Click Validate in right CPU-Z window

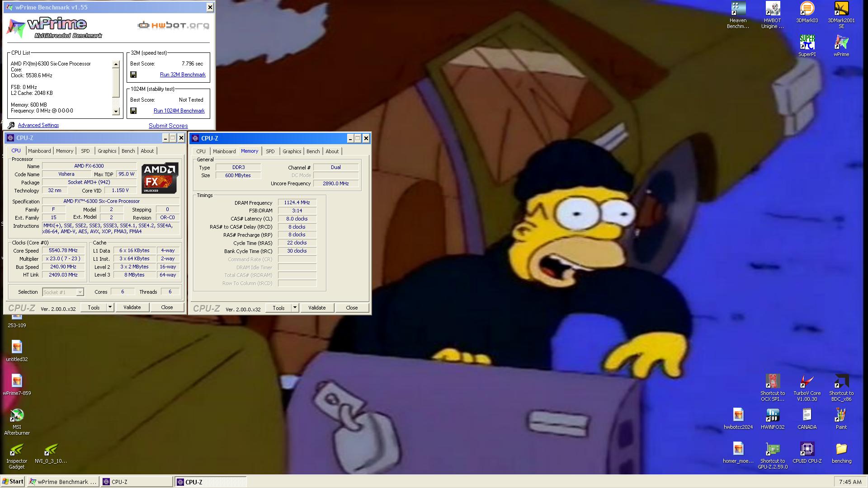317,308
